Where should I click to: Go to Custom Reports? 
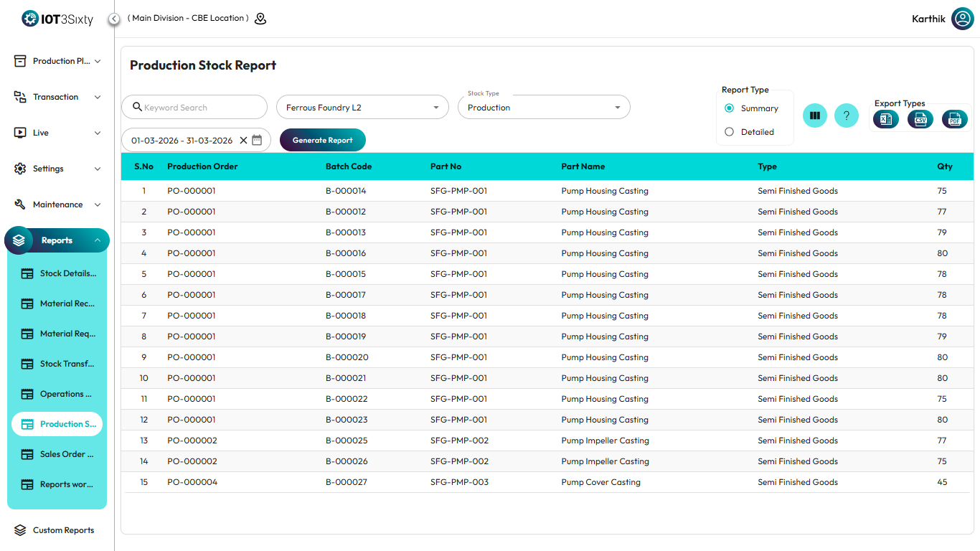pos(63,530)
